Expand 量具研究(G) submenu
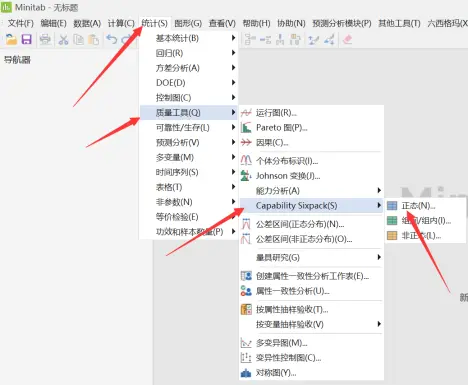Image resolution: width=468 pixels, height=385 pixels. pyautogui.click(x=311, y=257)
